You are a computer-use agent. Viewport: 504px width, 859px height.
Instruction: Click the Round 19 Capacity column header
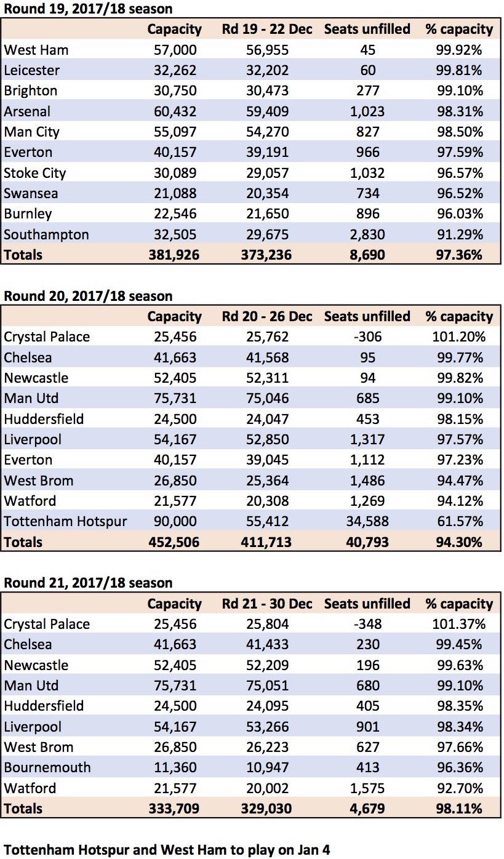click(x=175, y=29)
